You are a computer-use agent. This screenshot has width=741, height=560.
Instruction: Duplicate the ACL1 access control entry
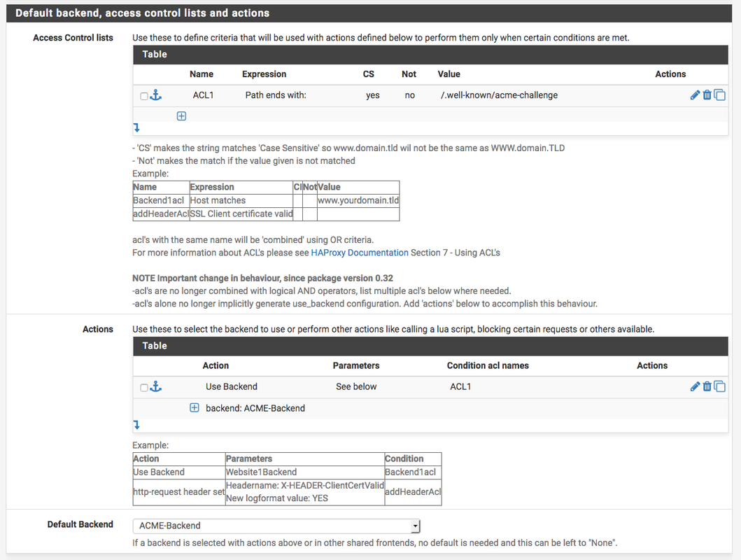click(720, 95)
